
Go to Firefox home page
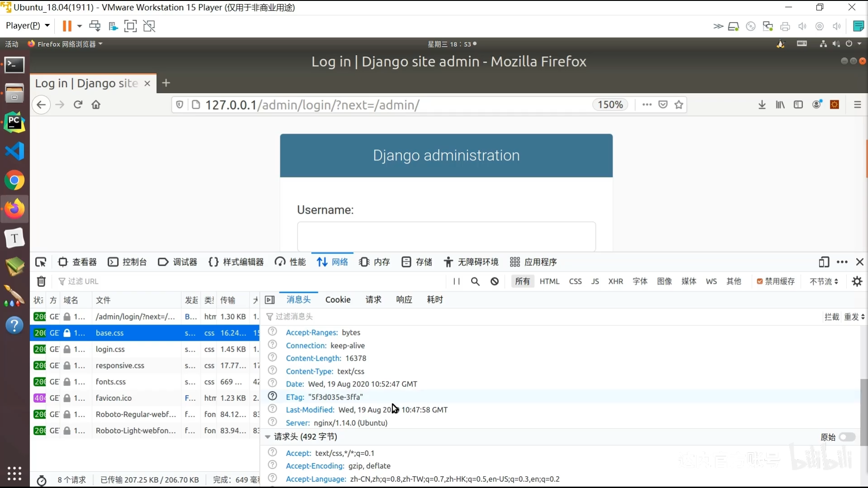(96, 105)
